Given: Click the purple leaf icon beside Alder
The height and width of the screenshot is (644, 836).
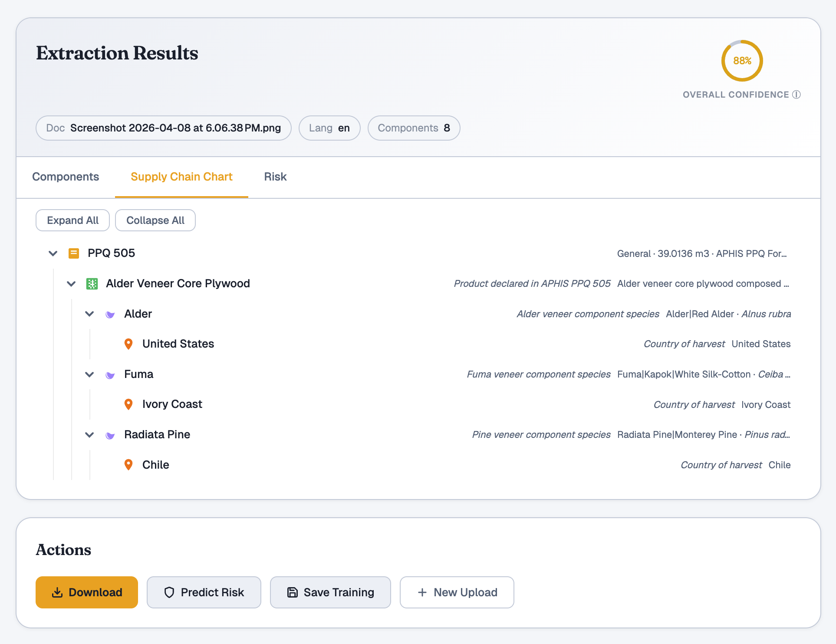Looking at the screenshot, I should click(110, 314).
